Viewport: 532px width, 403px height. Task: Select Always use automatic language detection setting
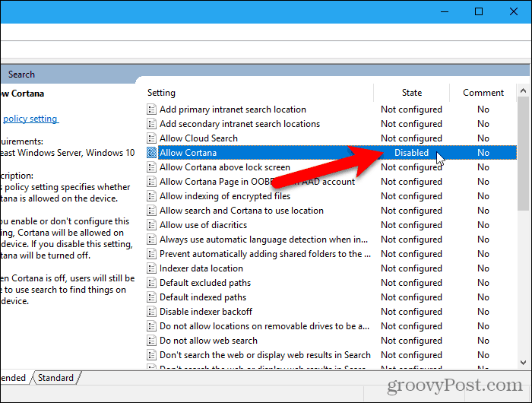(x=264, y=240)
